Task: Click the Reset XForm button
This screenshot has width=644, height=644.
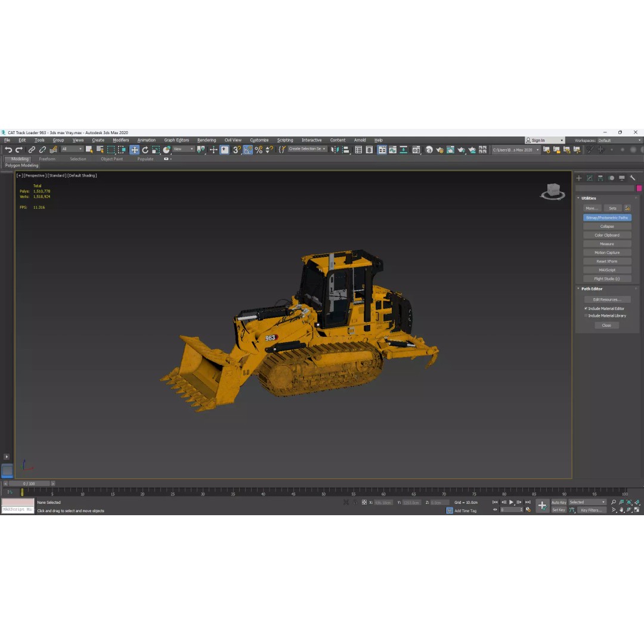Action: (607, 262)
